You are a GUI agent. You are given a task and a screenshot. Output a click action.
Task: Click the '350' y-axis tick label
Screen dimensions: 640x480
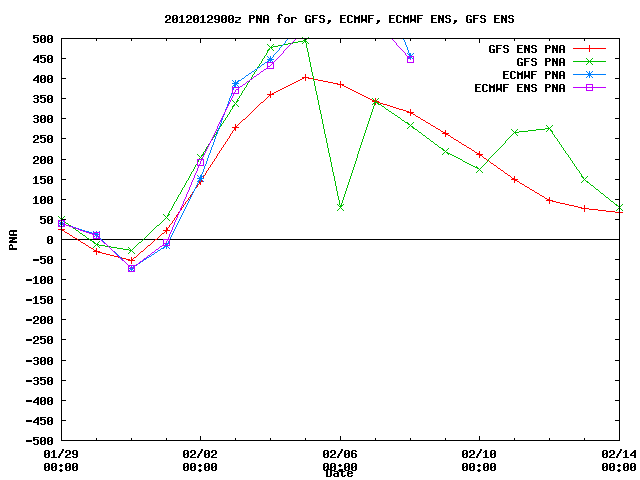(x=43, y=99)
